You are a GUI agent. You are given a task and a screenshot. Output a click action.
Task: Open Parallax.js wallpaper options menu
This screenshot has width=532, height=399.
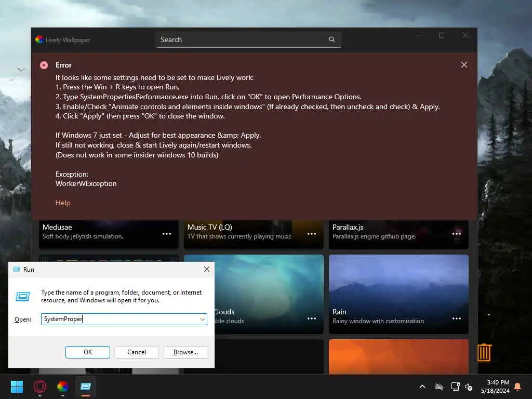click(457, 234)
